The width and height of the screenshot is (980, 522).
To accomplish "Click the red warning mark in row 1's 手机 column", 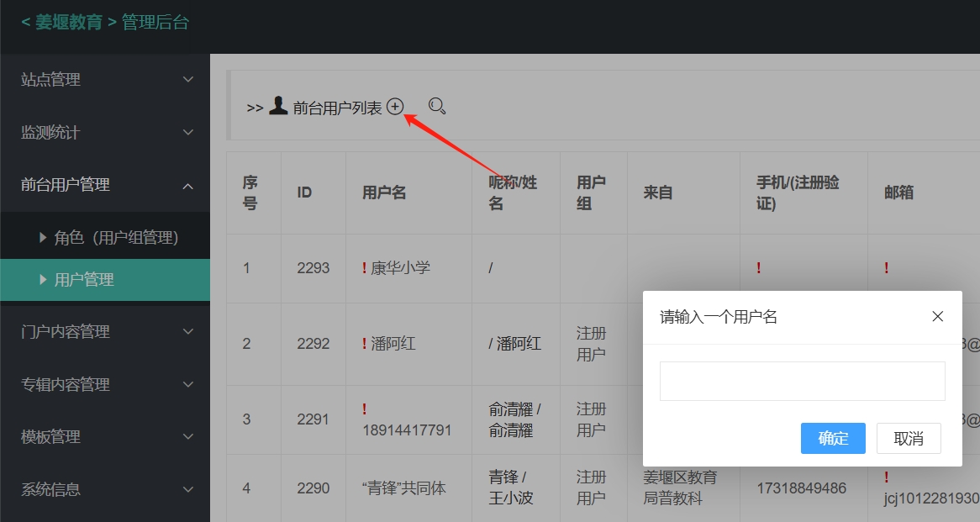I will [x=759, y=268].
